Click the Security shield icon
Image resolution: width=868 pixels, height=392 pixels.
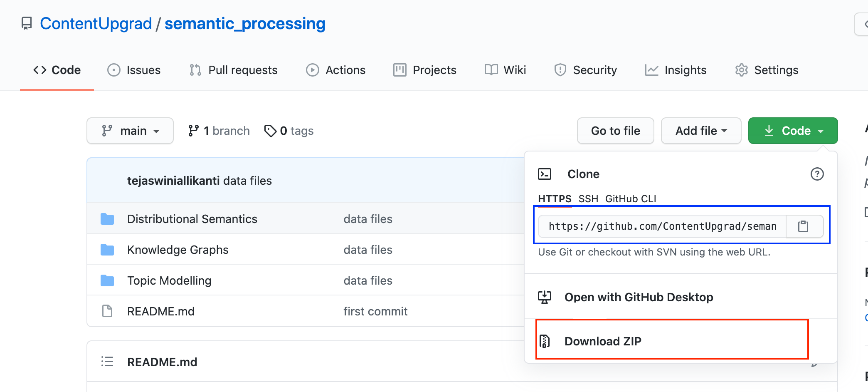click(560, 70)
